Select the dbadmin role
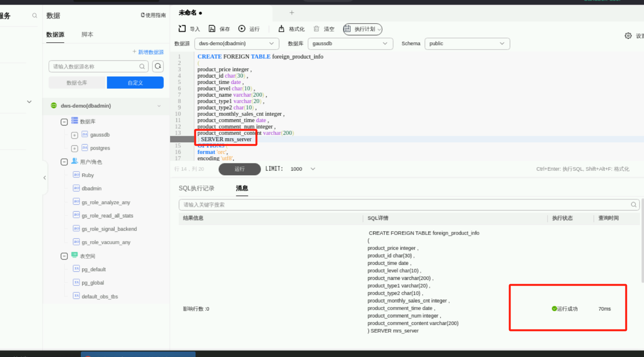 click(92, 188)
